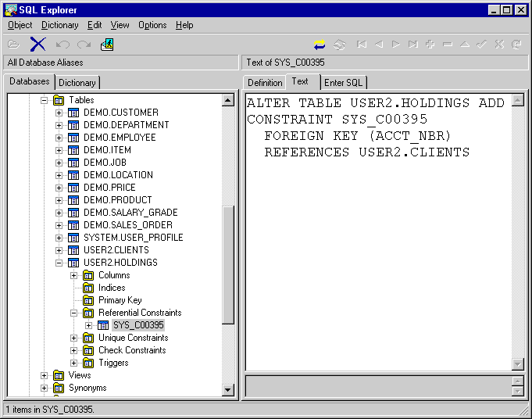The width and height of the screenshot is (532, 419).
Task: Click the Synonyms folder icon
Action: pyautogui.click(x=59, y=388)
